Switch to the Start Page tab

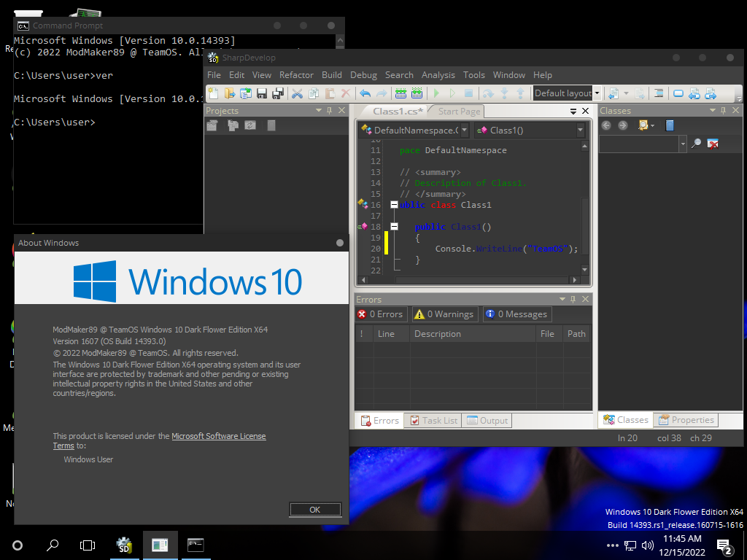pos(459,112)
